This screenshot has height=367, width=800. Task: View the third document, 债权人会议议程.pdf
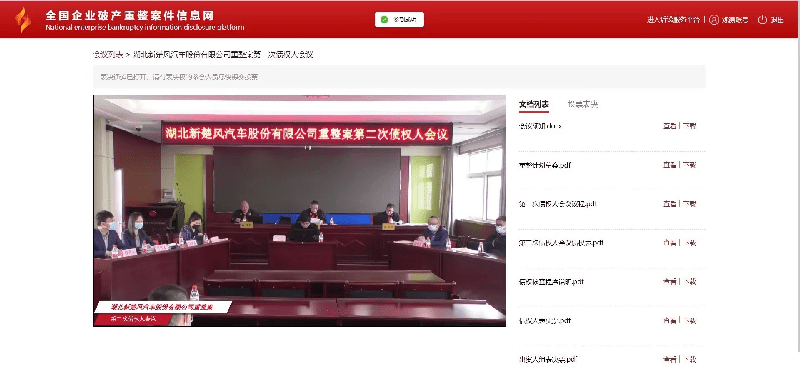coord(669,204)
